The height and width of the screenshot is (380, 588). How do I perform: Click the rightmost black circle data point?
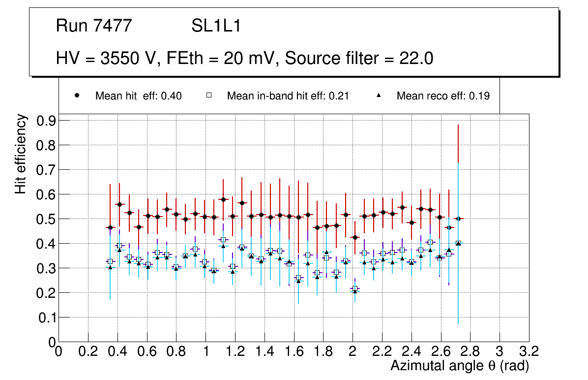click(x=458, y=219)
